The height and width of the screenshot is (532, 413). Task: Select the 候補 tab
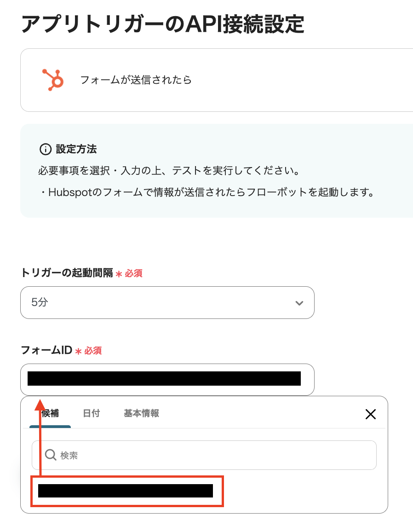50,413
